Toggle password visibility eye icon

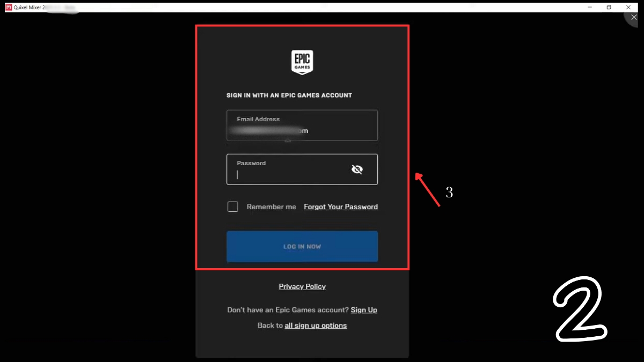click(357, 169)
